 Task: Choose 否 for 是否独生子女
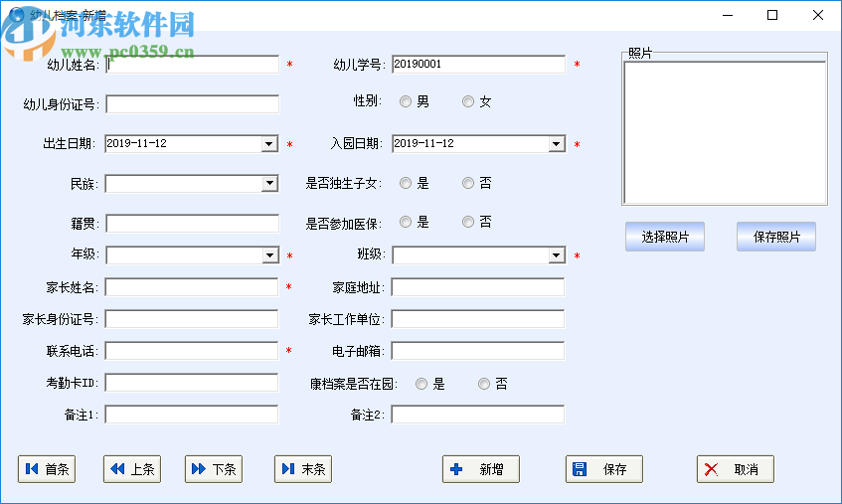[468, 183]
